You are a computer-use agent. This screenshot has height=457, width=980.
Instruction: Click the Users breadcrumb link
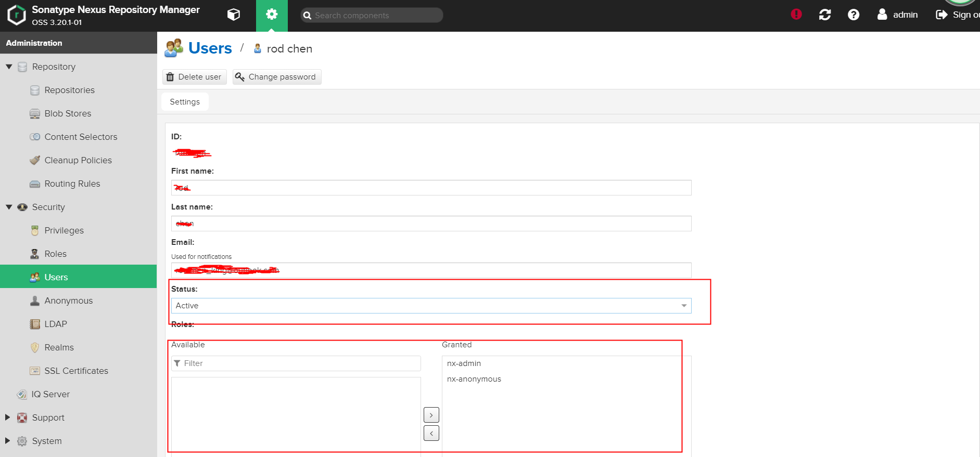pos(210,48)
